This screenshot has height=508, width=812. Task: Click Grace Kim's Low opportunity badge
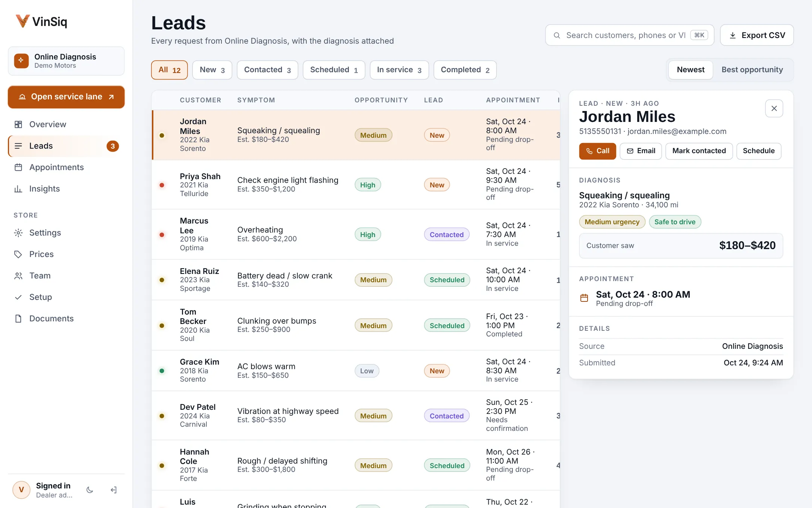pos(367,371)
